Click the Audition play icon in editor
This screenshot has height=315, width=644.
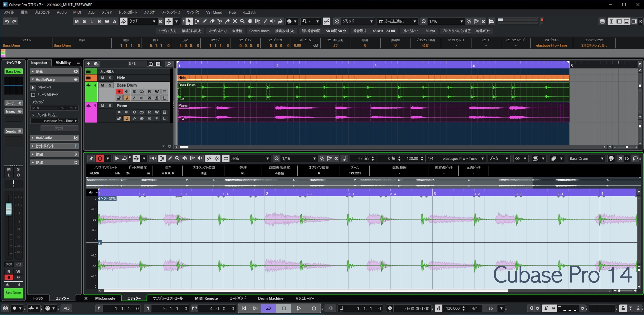(116, 158)
